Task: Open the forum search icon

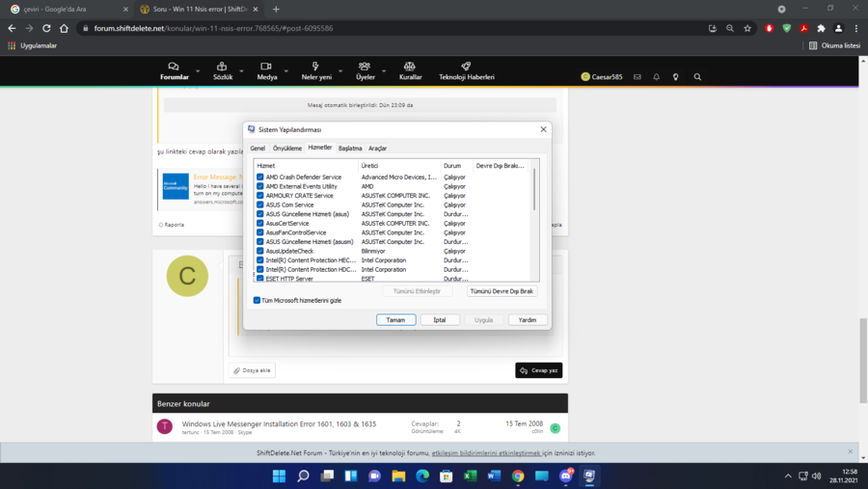Action: point(697,77)
